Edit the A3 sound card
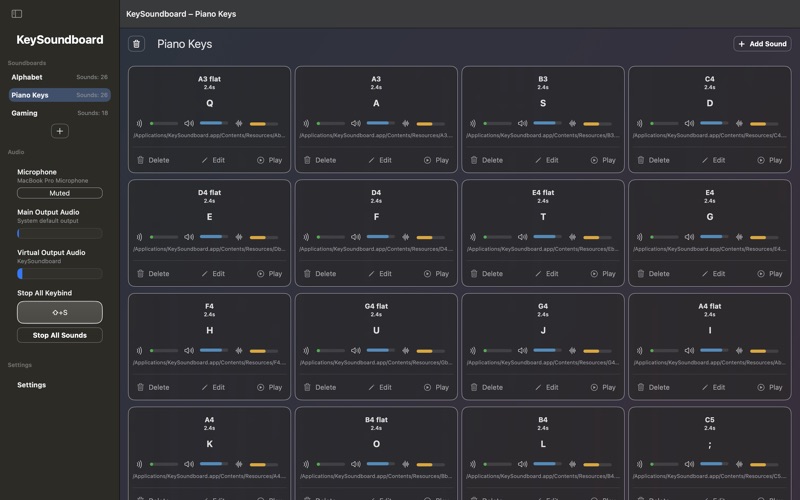 click(380, 160)
